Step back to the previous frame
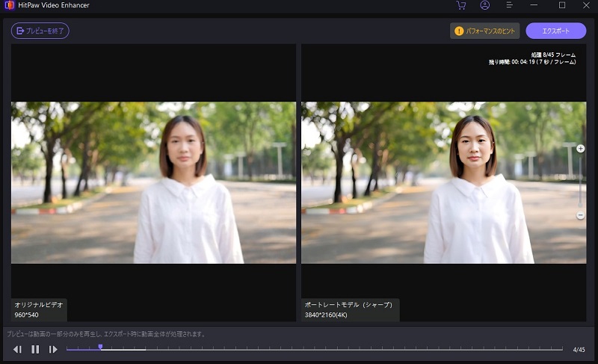 coord(17,349)
